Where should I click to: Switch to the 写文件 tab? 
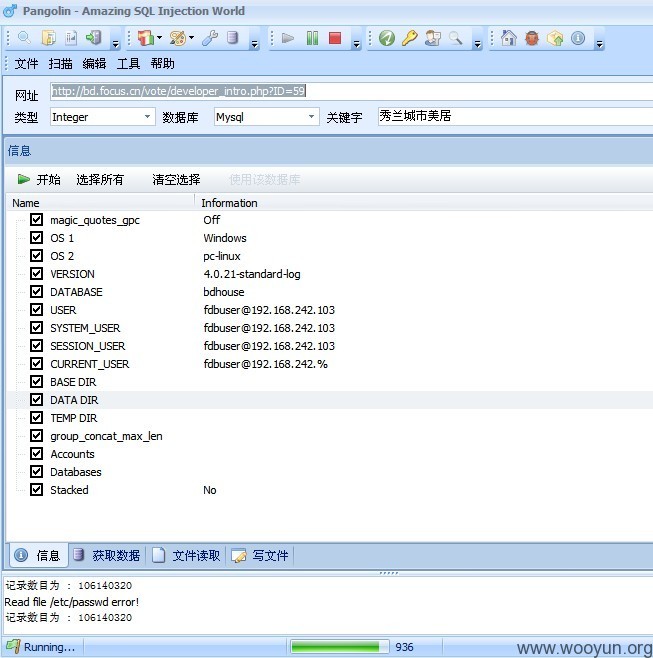261,556
